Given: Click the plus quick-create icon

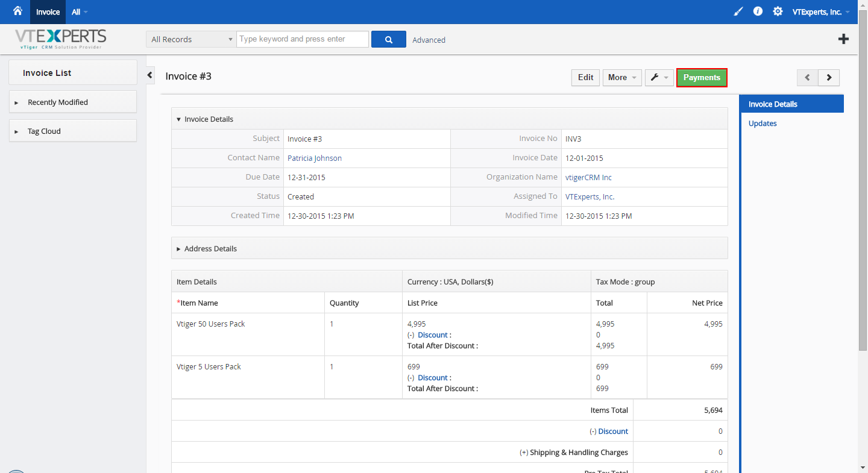Looking at the screenshot, I should [x=844, y=39].
